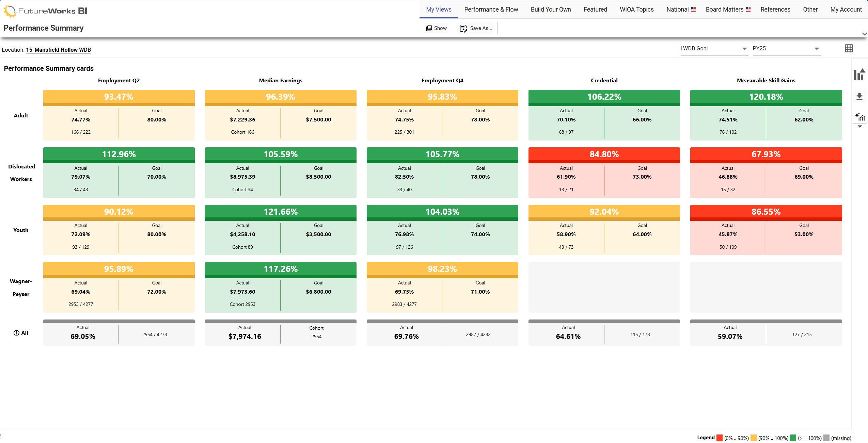Click the 15-Mansfield Hollow WDB location link
This screenshot has width=868, height=443.
click(59, 50)
